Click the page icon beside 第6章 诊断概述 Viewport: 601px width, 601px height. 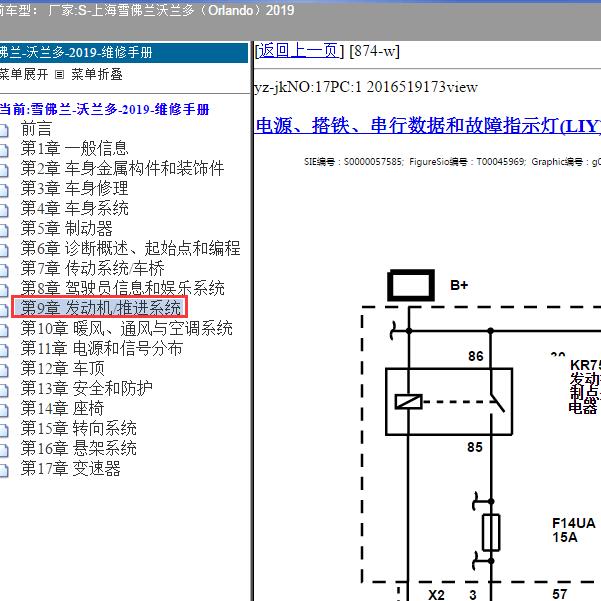click(4, 250)
